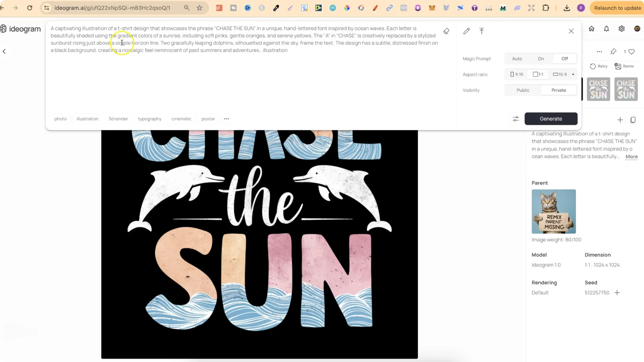Expand the aspect ratio dropdown arrow
644x362 pixels.
pyautogui.click(x=573, y=74)
